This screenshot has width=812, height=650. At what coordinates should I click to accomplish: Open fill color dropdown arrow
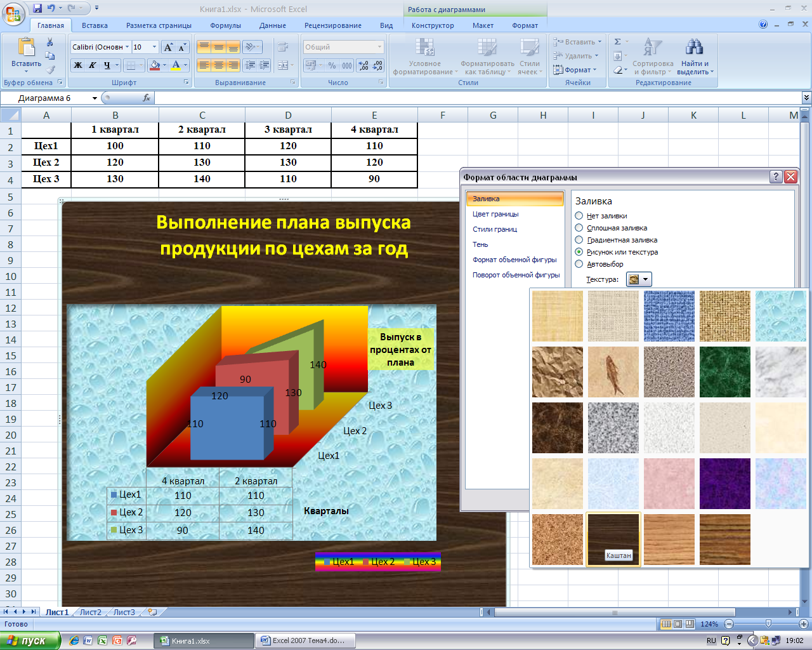click(164, 65)
